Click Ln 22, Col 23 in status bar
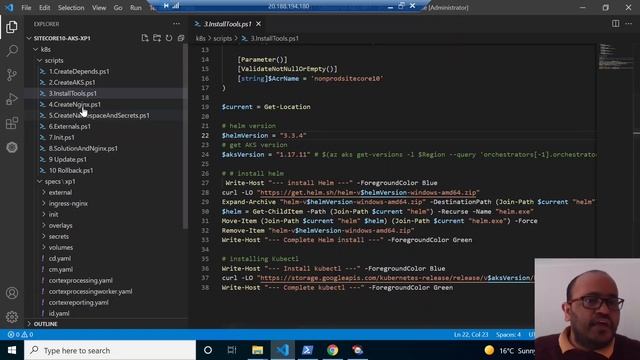This screenshot has width=640, height=360. coord(471,334)
